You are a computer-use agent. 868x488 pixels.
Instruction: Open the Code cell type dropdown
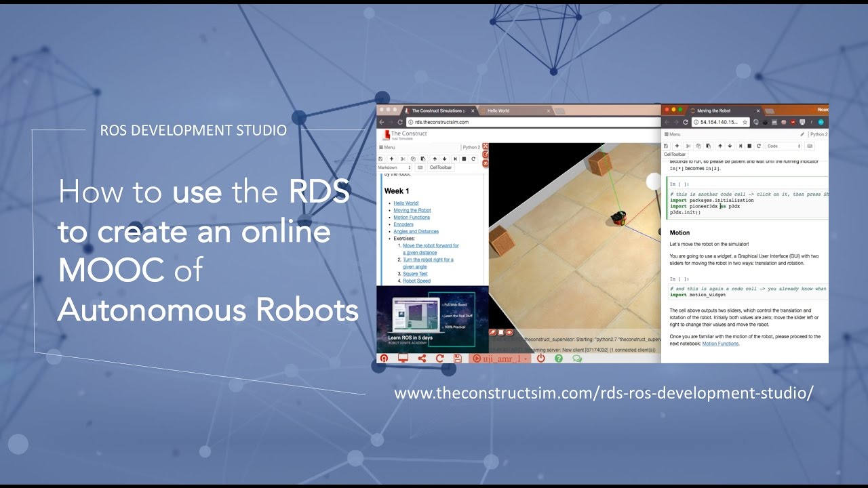[784, 146]
